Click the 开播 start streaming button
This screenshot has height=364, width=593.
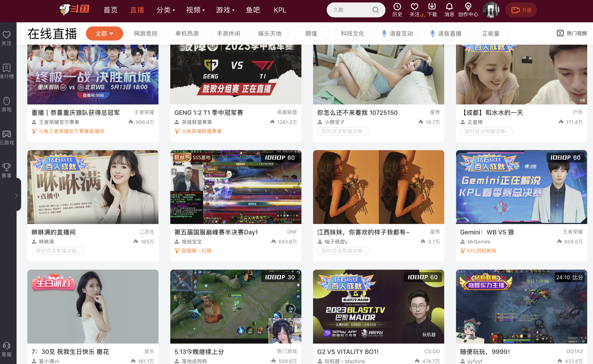(x=521, y=10)
